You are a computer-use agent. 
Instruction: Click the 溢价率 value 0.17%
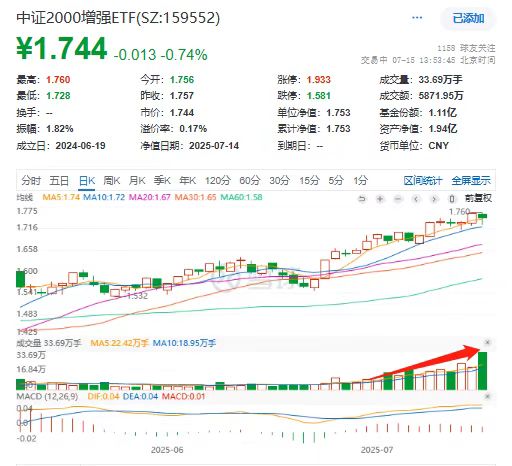point(193,129)
